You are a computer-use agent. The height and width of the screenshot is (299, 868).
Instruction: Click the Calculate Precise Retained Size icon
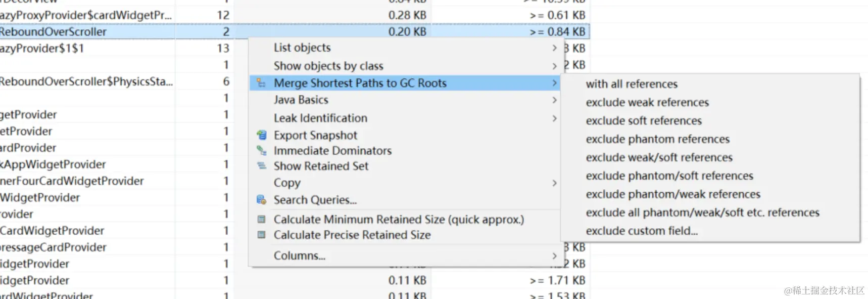point(261,235)
